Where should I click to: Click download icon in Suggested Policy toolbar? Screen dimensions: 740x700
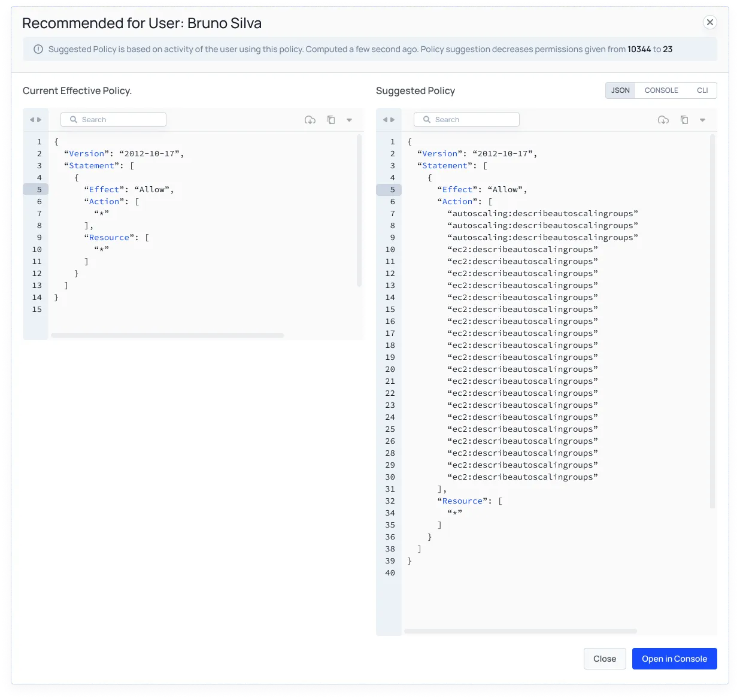coord(663,120)
